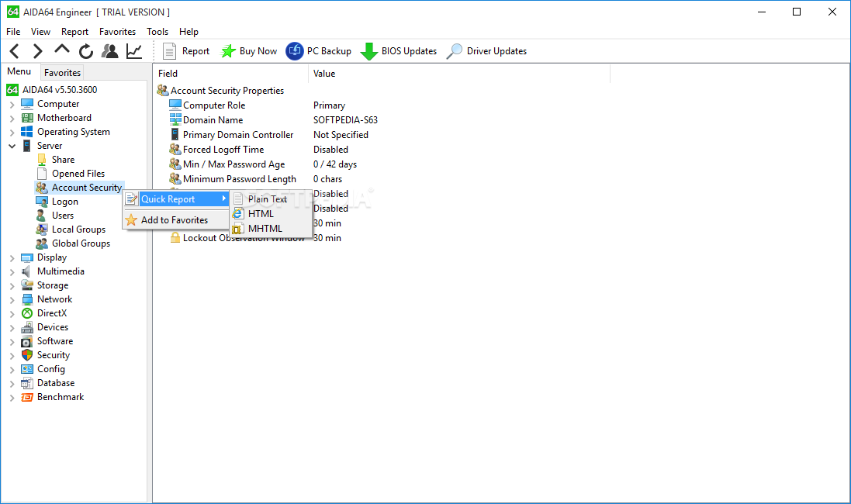Image resolution: width=851 pixels, height=504 pixels.
Task: Choose Quick Report in context menu
Action: pos(176,199)
